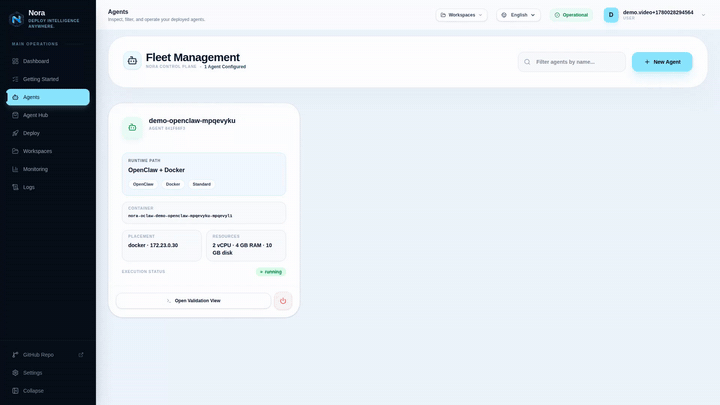Focus the Filter agents by name field
The height and width of the screenshot is (405, 720).
(572, 62)
